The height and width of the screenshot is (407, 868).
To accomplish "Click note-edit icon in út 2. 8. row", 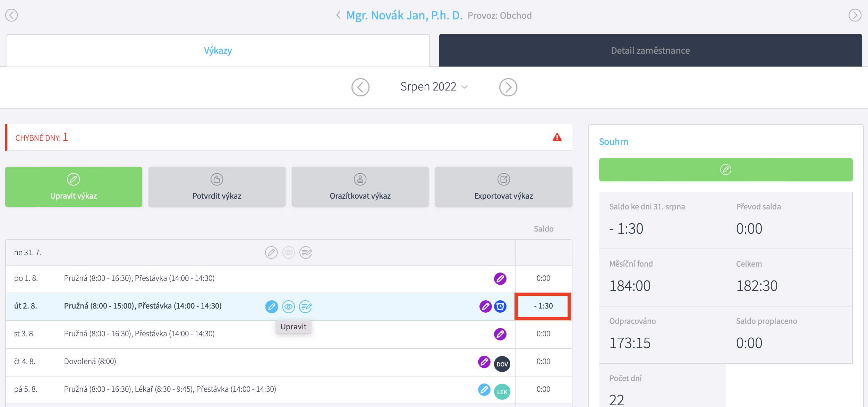I will point(305,306).
